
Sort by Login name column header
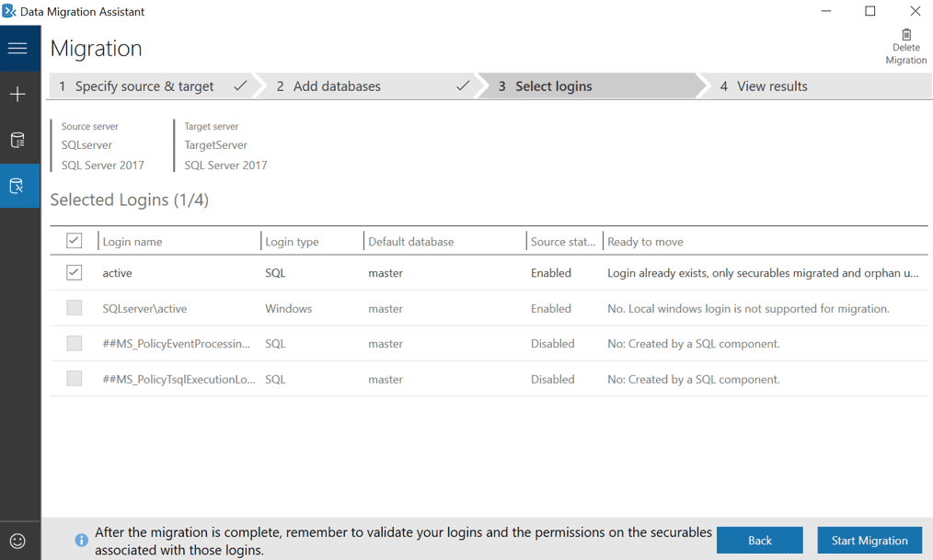[x=132, y=242]
